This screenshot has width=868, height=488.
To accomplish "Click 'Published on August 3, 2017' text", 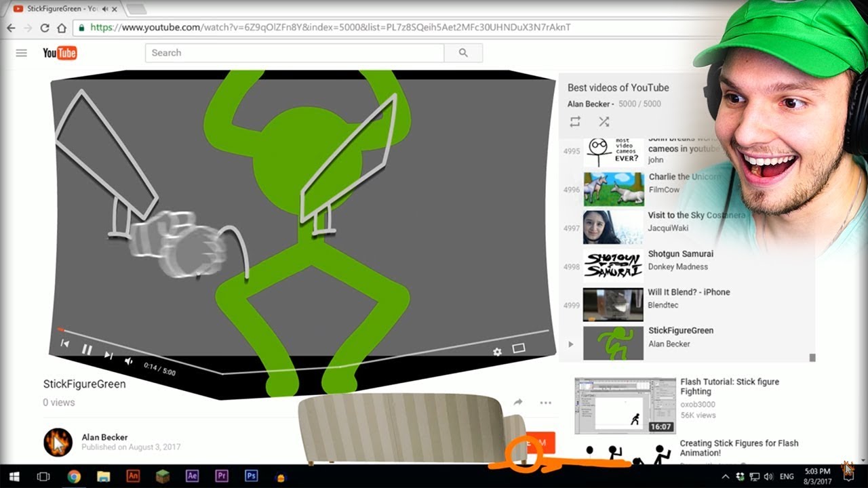I will pyautogui.click(x=131, y=447).
